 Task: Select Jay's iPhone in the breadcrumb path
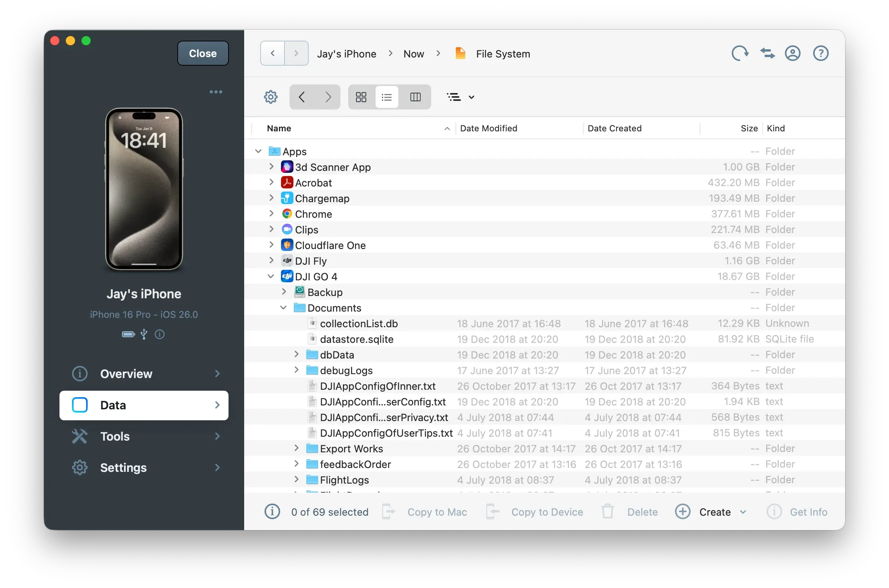pos(347,54)
